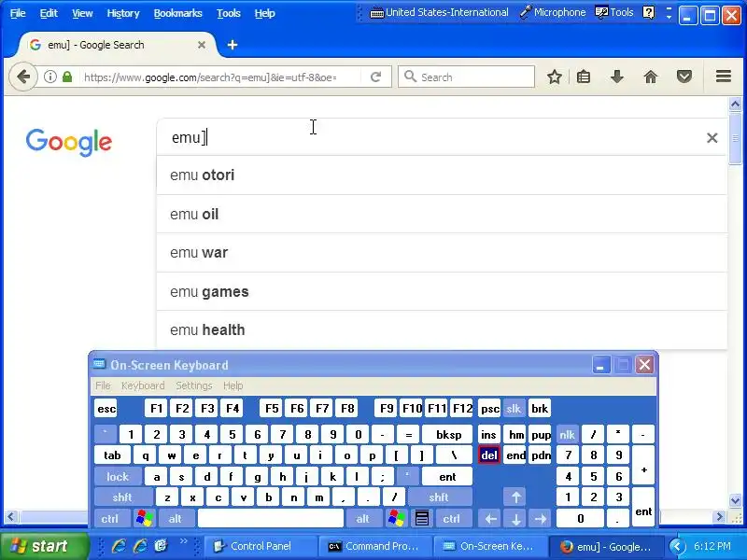747x560 pixels.
Task: Open a new tab with the plus button
Action: coord(232,45)
